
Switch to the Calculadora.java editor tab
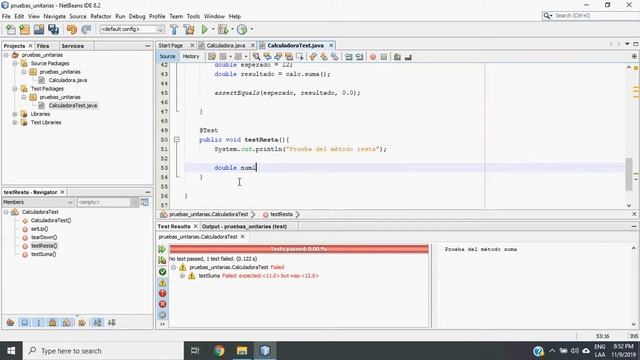[x=226, y=45]
